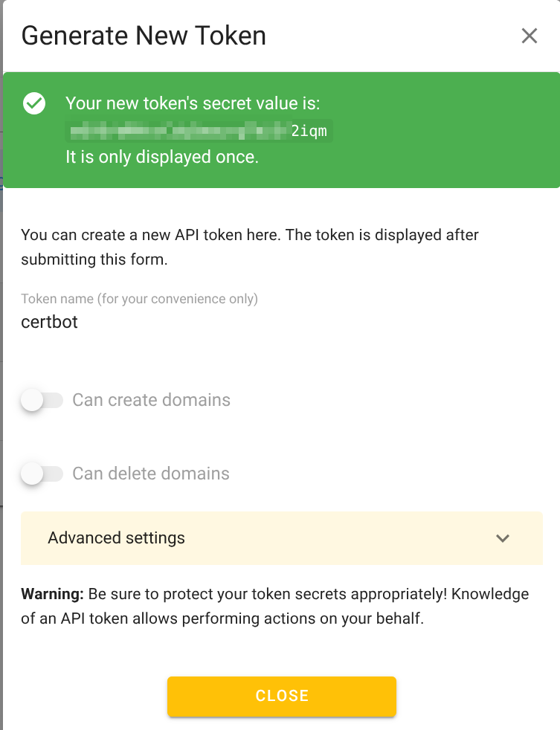
Task: Enable the Can create domains switch
Action: pyautogui.click(x=42, y=400)
